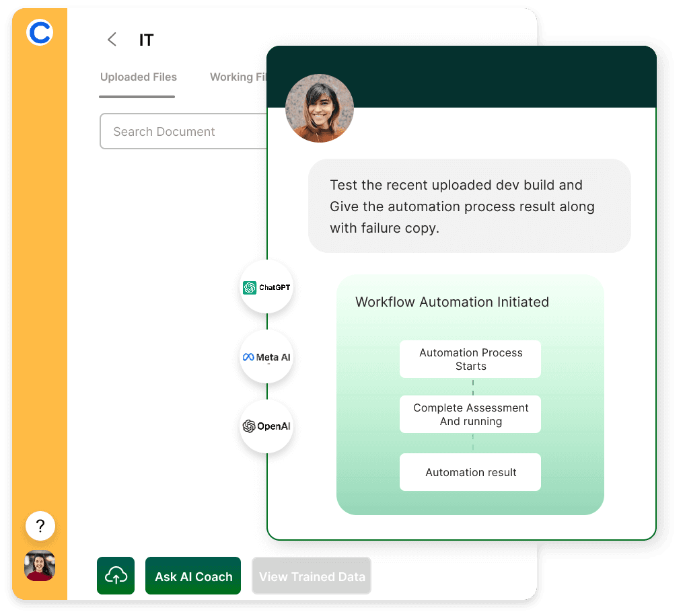Select the ChatGPT model badge

point(266,287)
